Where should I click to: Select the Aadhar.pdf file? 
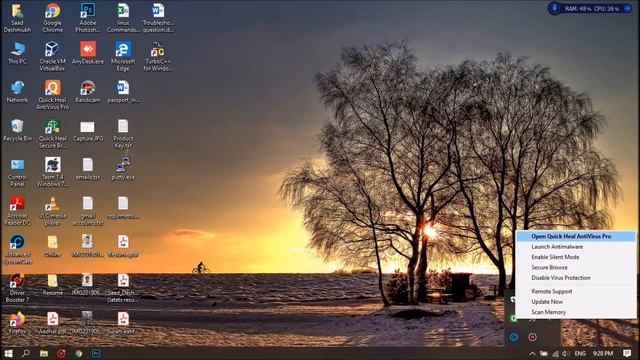coord(53,323)
